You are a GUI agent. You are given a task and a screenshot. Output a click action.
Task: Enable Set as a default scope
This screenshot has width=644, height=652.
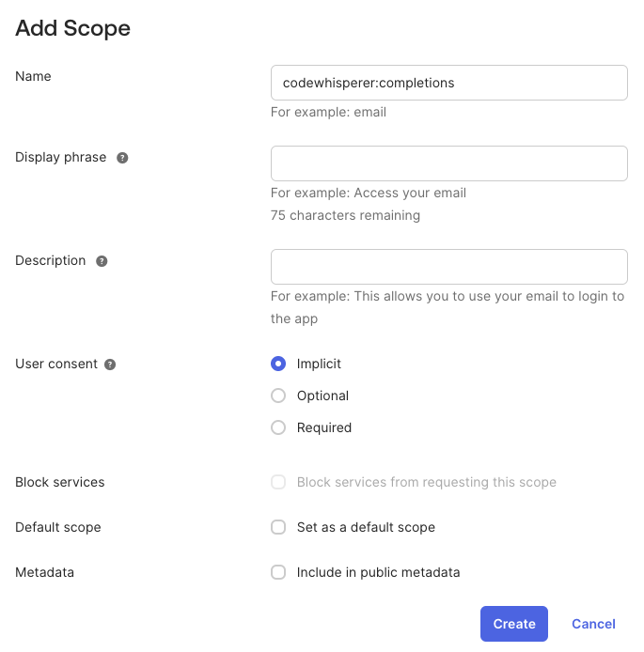278,527
